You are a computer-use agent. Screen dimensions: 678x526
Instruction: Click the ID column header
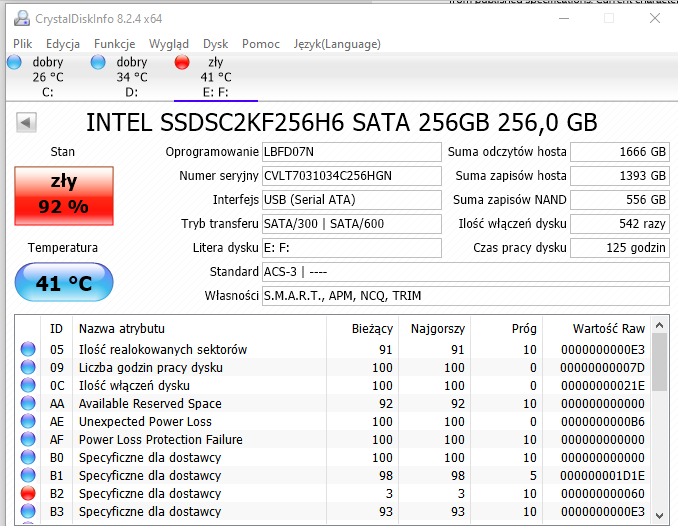click(57, 329)
